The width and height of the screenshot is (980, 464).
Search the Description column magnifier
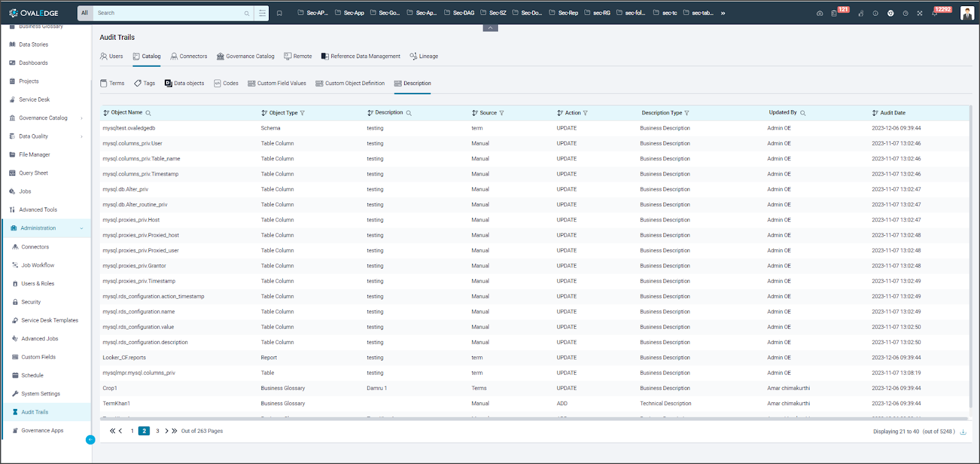click(409, 113)
